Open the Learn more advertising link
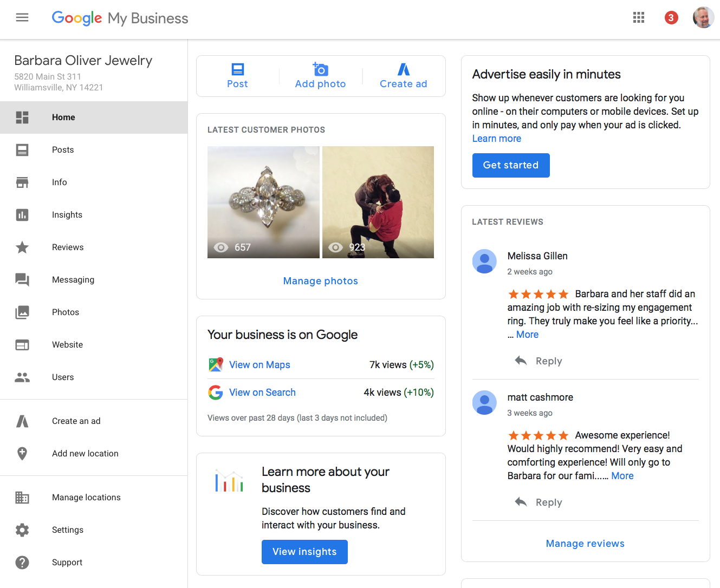This screenshot has height=588, width=720. click(x=497, y=139)
